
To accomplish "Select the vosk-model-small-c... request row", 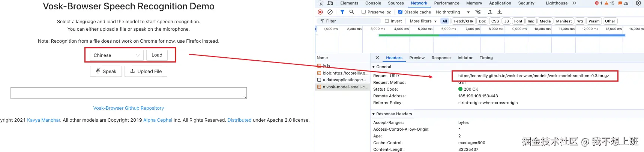I will click(343, 87).
